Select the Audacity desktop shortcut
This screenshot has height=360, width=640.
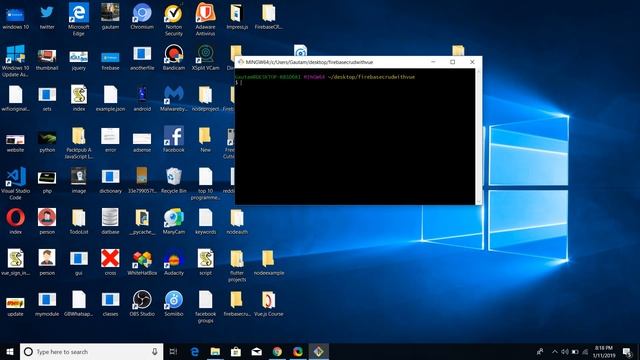pyautogui.click(x=173, y=262)
